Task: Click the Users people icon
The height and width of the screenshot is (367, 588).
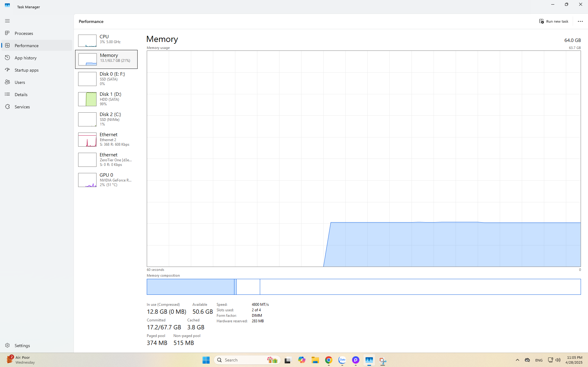Action: click(7, 82)
